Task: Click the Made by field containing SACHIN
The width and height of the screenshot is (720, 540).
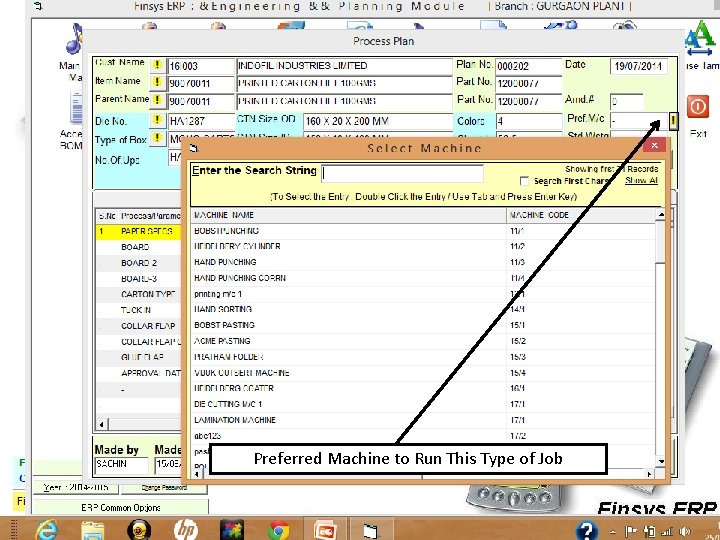Action: point(122,464)
